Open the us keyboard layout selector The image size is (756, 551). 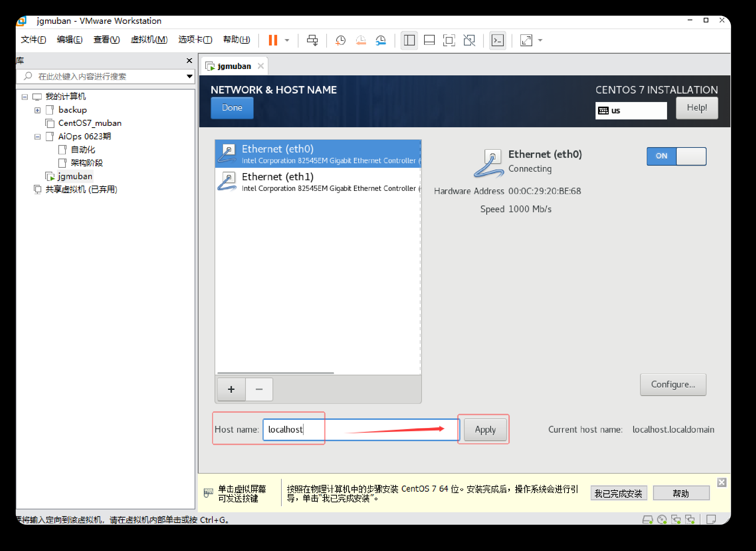pos(631,111)
